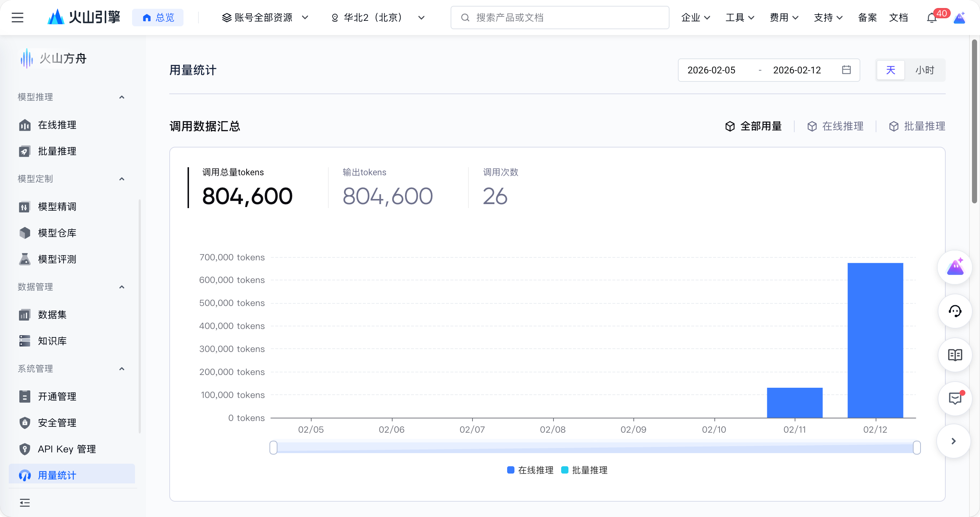This screenshot has height=517, width=980.
Task: Click the customer service headset icon
Action: point(954,311)
